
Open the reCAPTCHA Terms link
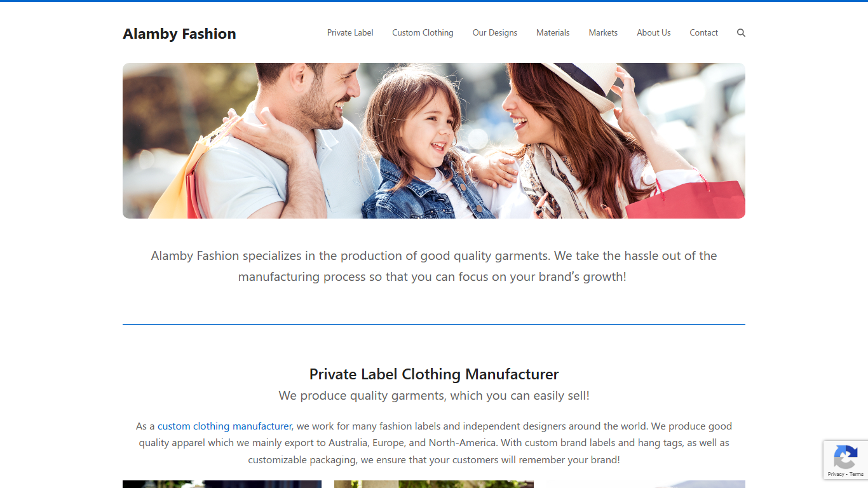pos(857,475)
